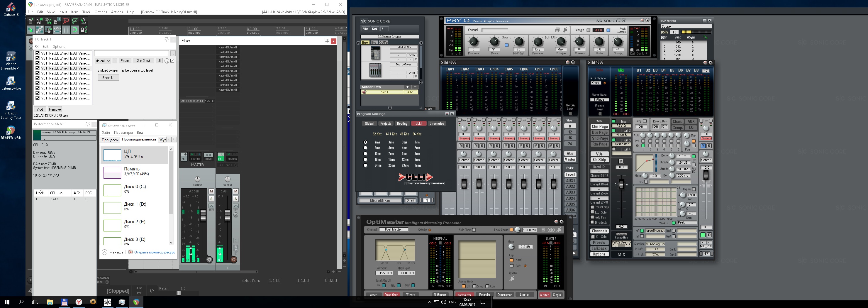
Task: Arm track 1 record button in mixer
Action: coord(233,260)
